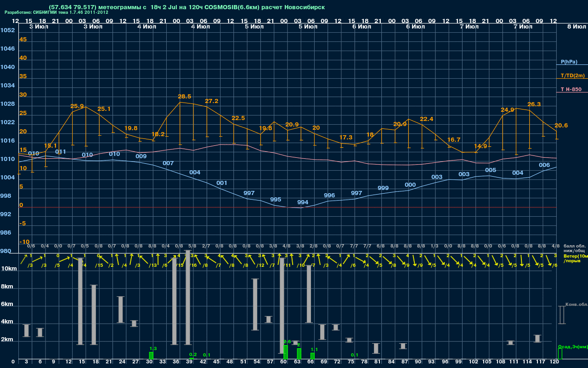Click the temperature label '22.4'
Image resolution: width=588 pixels, height=368 pixels.
[427, 119]
